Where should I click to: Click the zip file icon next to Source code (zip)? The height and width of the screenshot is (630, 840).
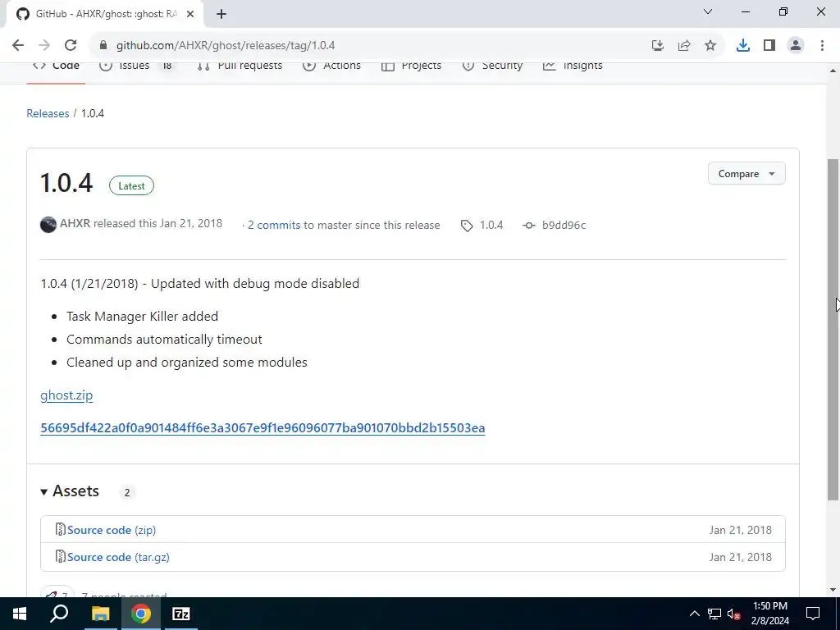61,530
